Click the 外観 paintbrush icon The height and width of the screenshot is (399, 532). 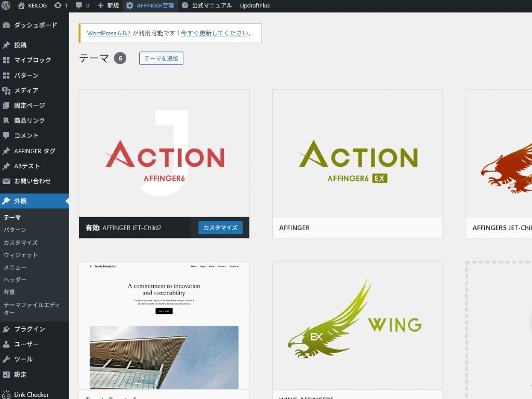click(6, 201)
